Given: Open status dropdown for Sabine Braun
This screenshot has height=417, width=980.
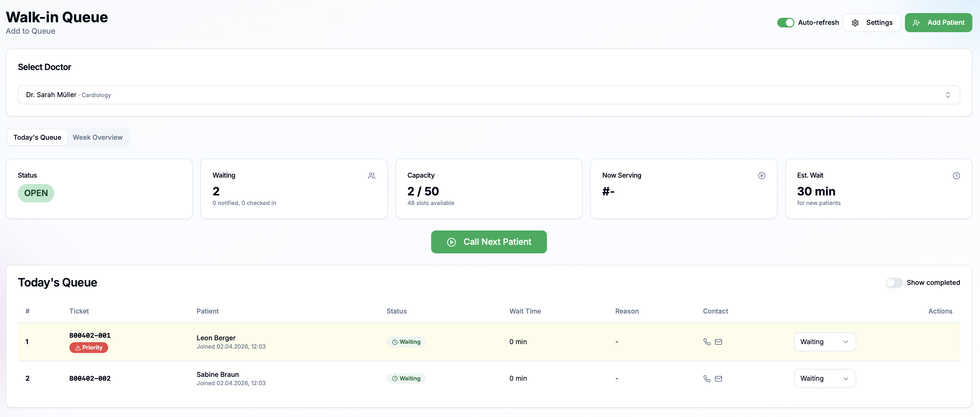Looking at the screenshot, I should click(825, 378).
